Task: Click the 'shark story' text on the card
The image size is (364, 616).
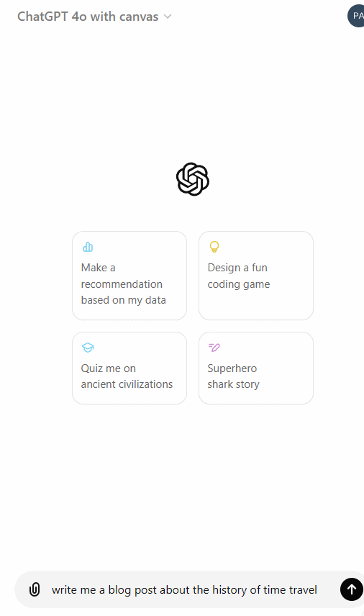Action: [233, 384]
